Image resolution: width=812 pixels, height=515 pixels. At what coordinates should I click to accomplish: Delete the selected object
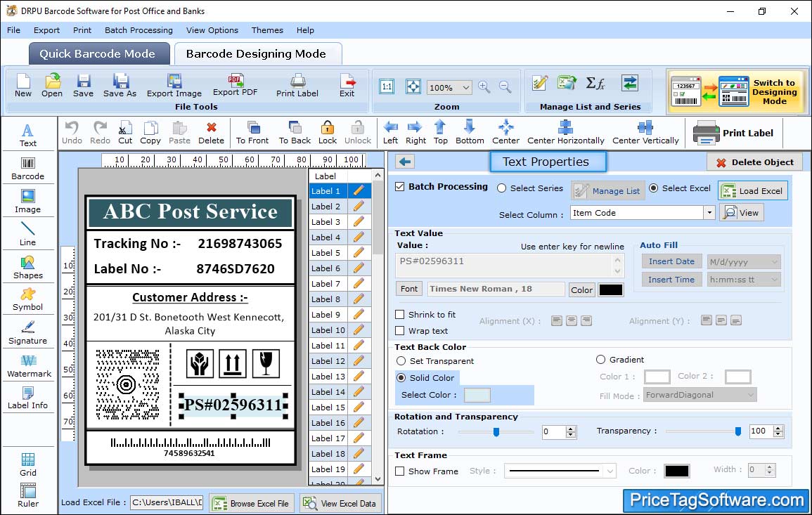point(212,133)
